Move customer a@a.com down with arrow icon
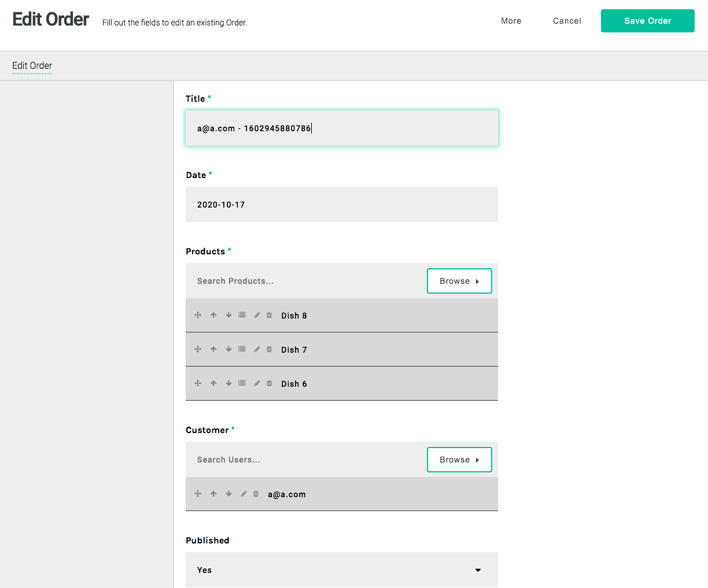 [228, 494]
